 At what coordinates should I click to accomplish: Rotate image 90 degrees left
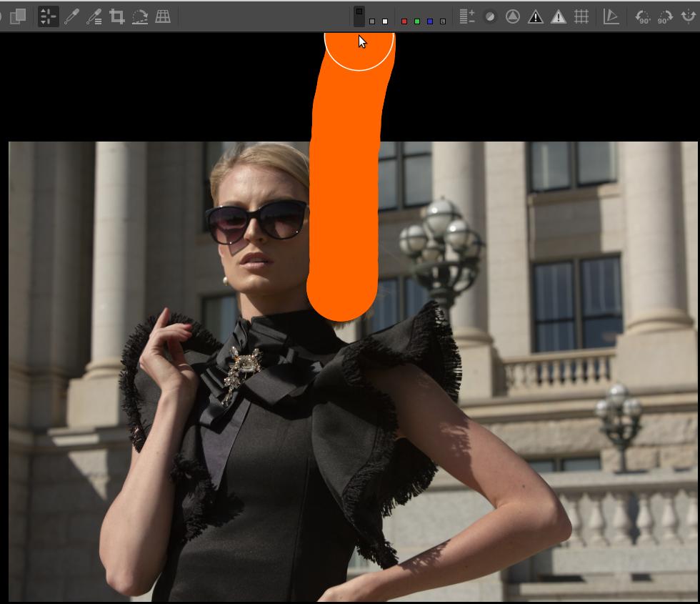(642, 17)
